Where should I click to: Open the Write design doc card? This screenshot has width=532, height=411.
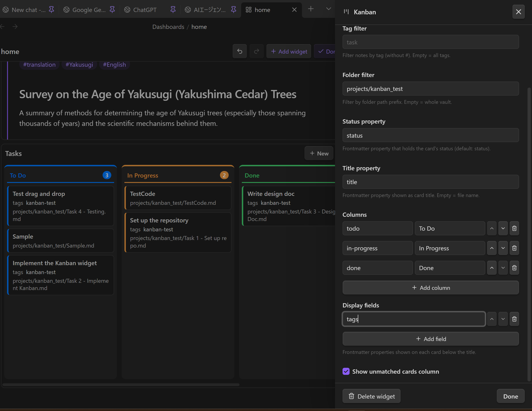click(x=289, y=206)
